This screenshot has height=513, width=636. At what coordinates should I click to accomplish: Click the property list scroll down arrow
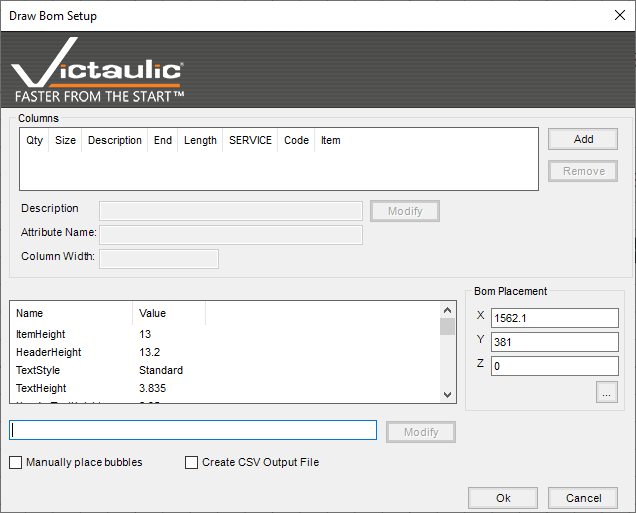pyautogui.click(x=447, y=395)
